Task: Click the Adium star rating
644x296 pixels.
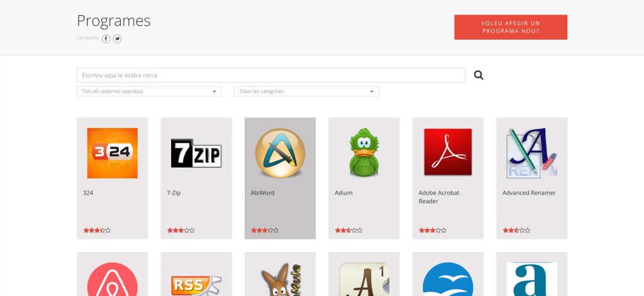Action: click(x=348, y=231)
